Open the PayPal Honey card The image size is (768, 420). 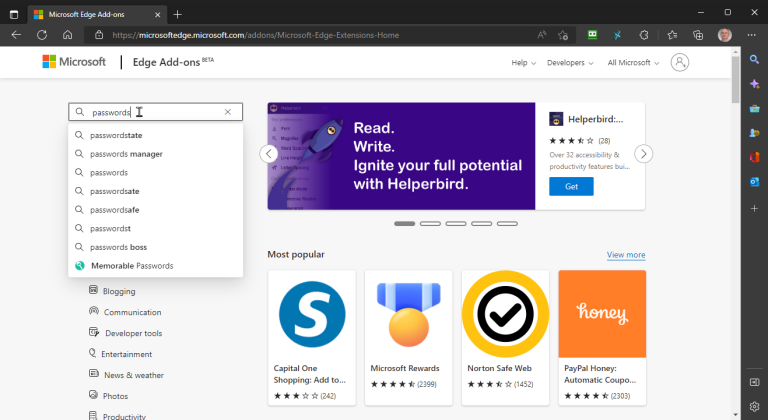click(x=602, y=338)
